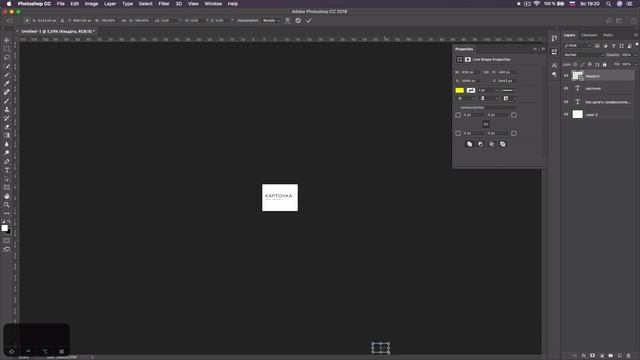640x360 pixels.
Task: Select the Eraser tool
Action: pos(7,127)
